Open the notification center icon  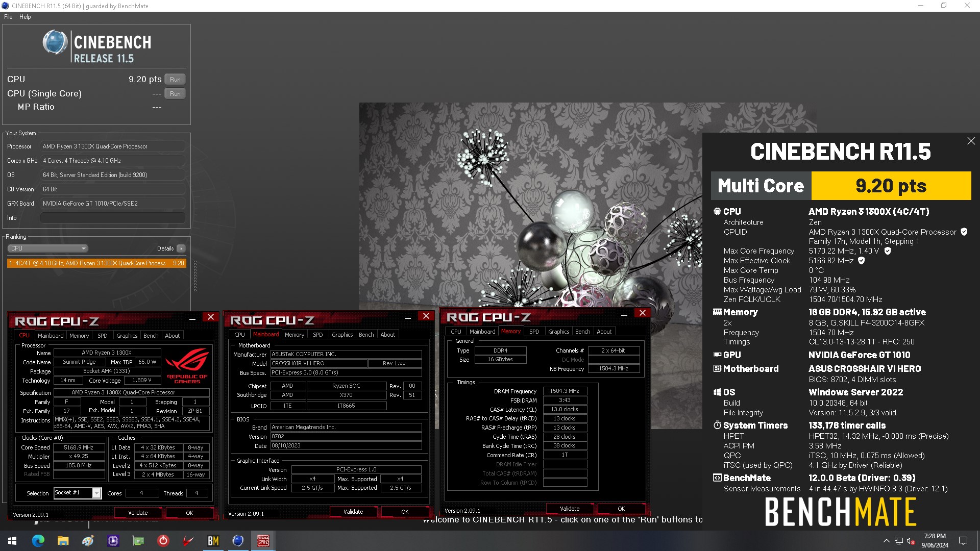[x=963, y=541]
